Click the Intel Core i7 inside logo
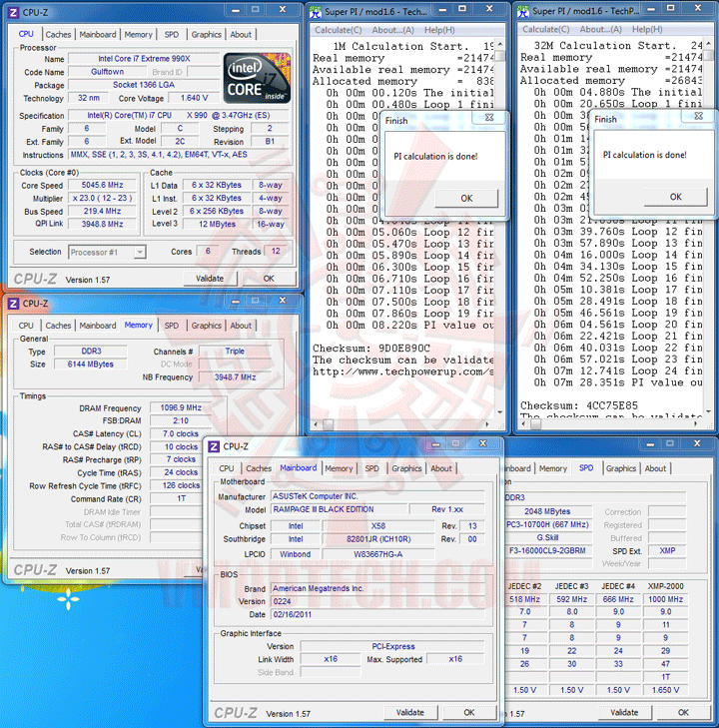The image size is (719, 728). click(257, 78)
